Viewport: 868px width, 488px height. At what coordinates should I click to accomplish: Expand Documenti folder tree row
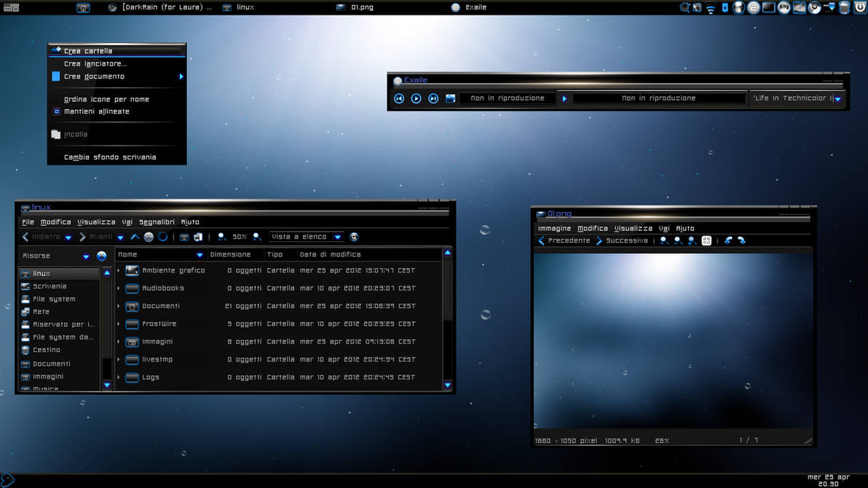[119, 306]
